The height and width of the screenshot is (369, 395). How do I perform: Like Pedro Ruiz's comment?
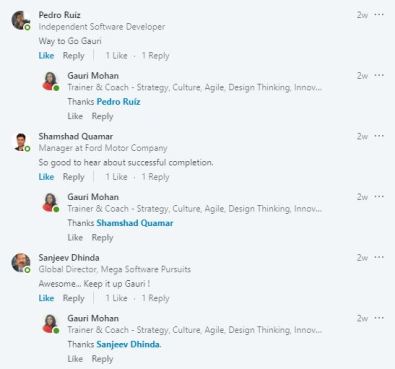coord(46,56)
